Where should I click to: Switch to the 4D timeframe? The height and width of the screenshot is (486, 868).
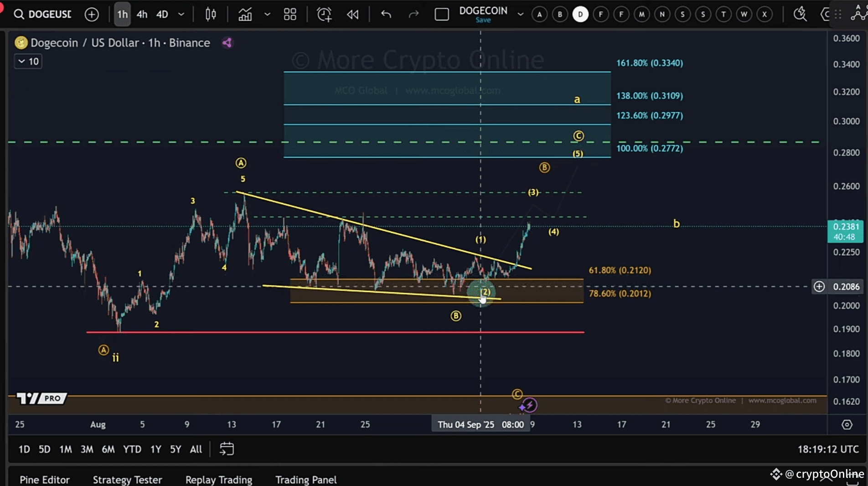162,14
